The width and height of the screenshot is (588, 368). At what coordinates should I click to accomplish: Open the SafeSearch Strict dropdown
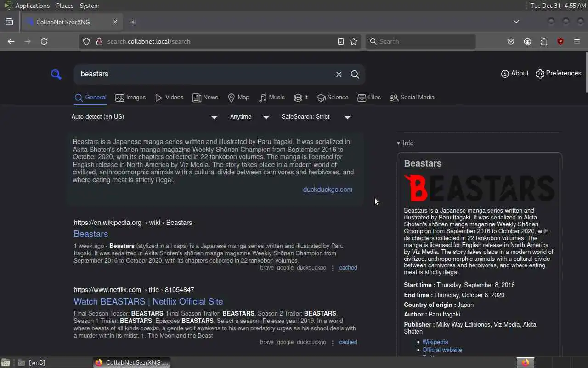[316, 117]
